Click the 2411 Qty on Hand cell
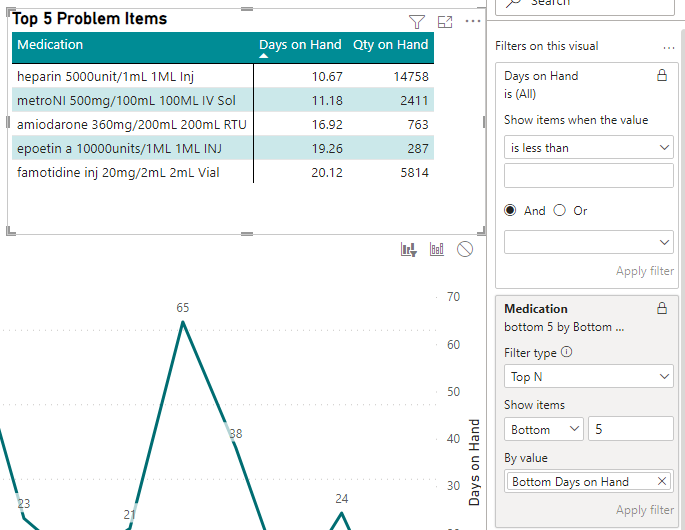 (x=414, y=100)
